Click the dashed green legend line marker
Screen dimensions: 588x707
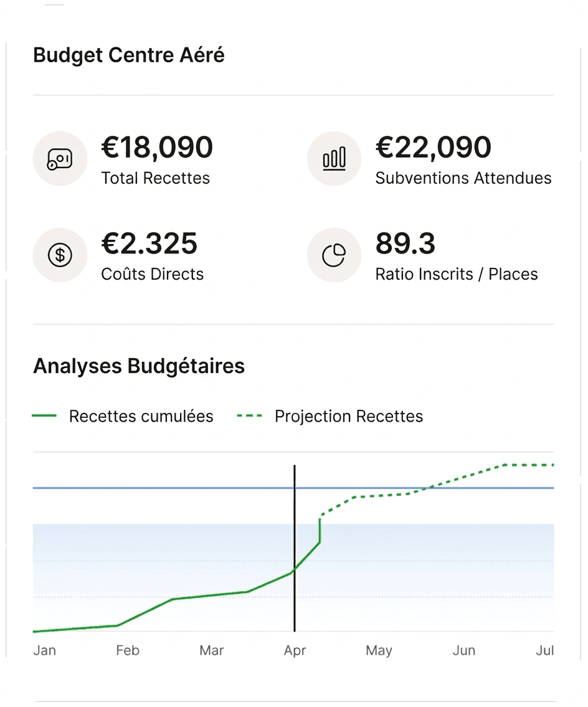click(249, 416)
